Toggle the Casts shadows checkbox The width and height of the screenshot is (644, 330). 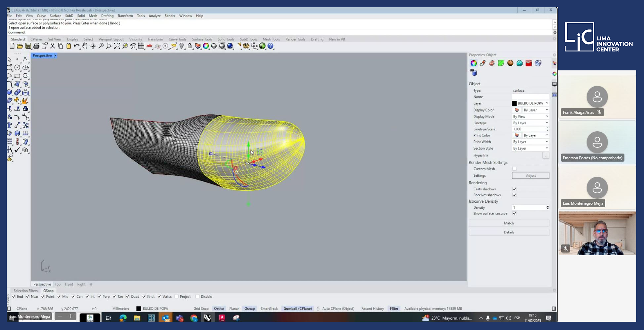coord(514,189)
